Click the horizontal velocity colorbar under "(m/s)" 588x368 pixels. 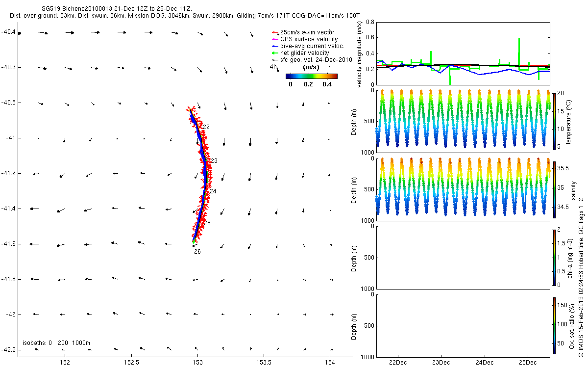[x=312, y=76]
